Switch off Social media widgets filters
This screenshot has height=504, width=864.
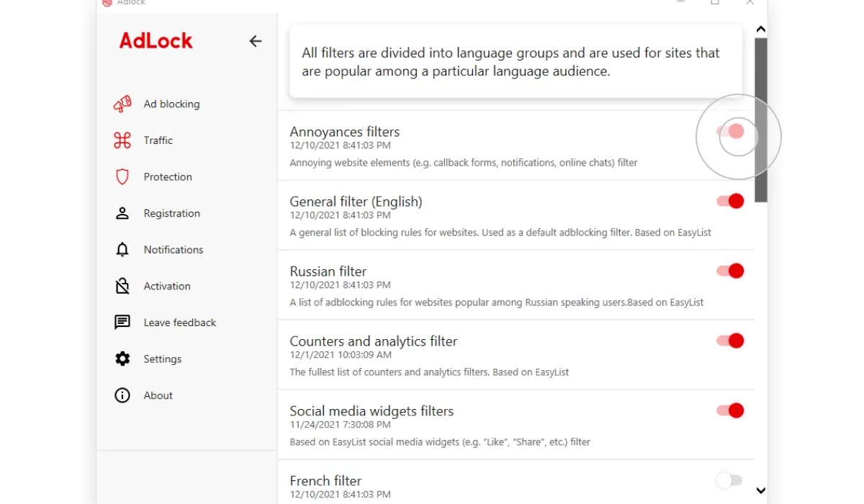730,410
